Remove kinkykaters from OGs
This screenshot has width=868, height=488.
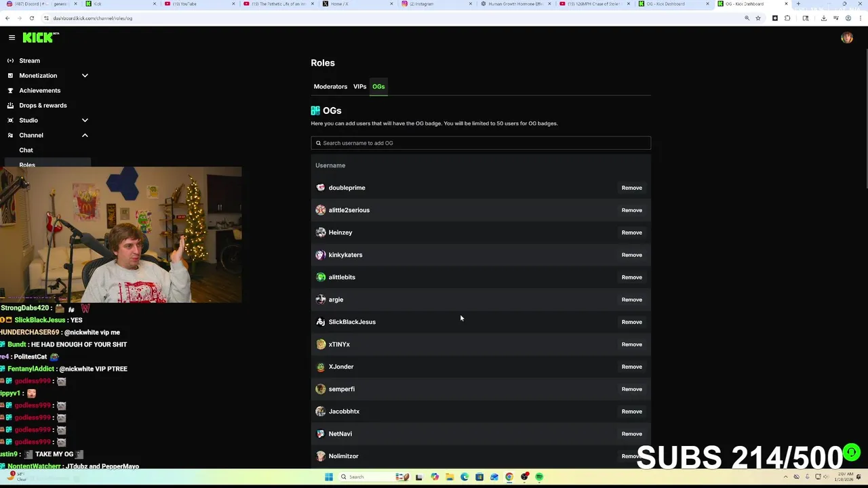click(x=631, y=255)
